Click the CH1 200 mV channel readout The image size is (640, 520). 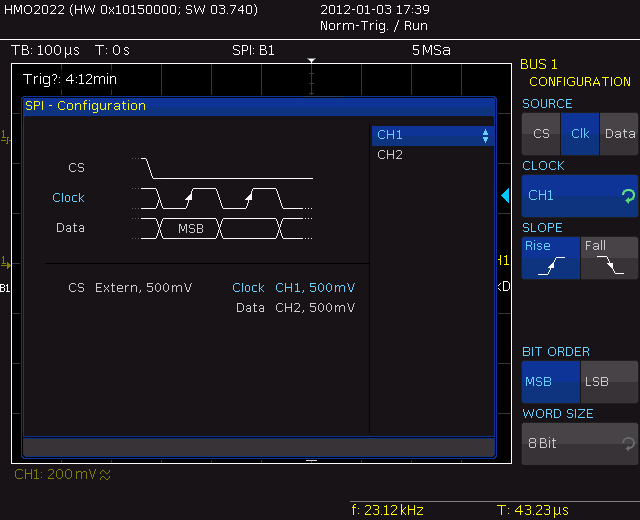[x=62, y=474]
